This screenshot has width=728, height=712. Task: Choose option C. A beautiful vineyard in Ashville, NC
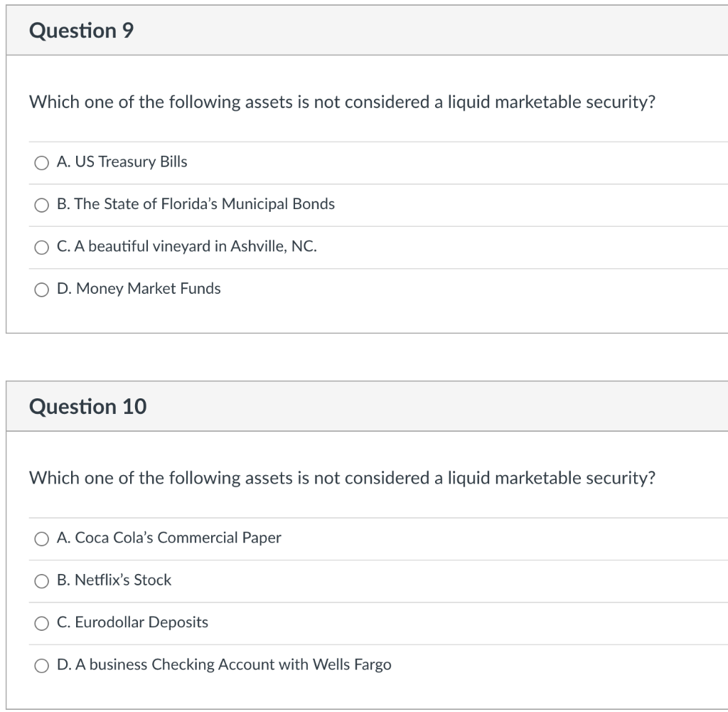pyautogui.click(x=41, y=247)
